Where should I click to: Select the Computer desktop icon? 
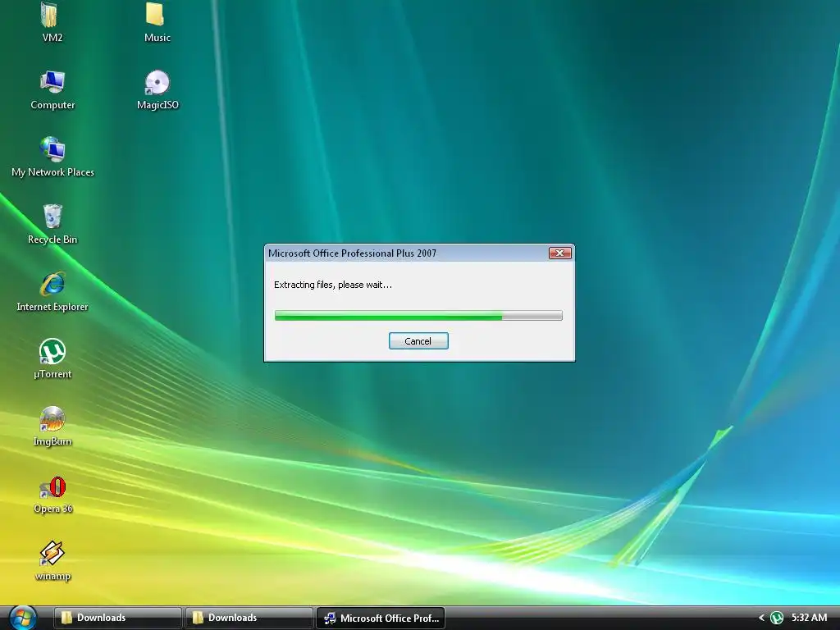pos(52,82)
